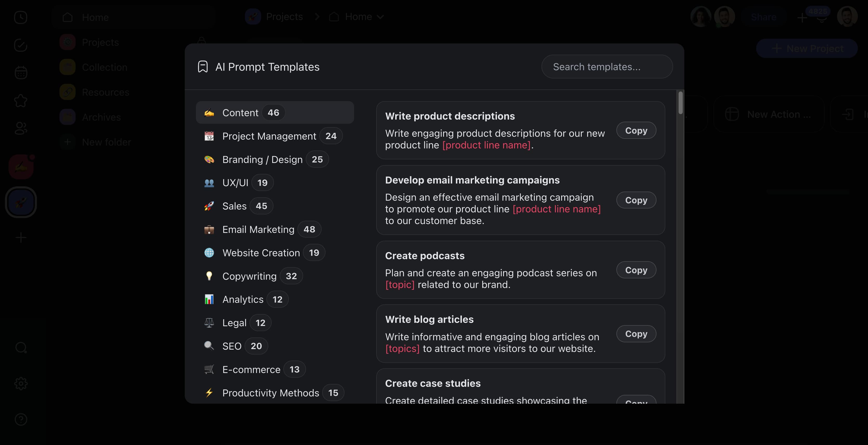Open the calendar icon in left sidebar
The image size is (868, 445).
[x=21, y=72]
